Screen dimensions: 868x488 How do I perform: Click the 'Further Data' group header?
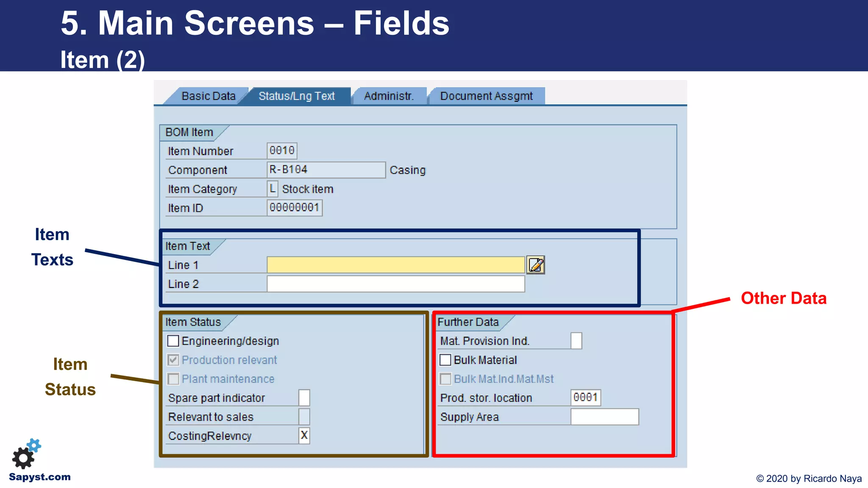click(x=468, y=322)
